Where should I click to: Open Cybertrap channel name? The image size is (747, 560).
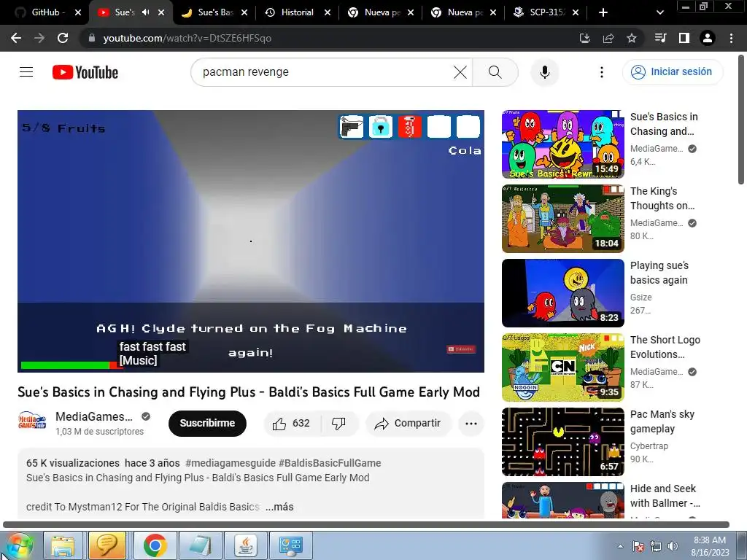pyautogui.click(x=649, y=446)
